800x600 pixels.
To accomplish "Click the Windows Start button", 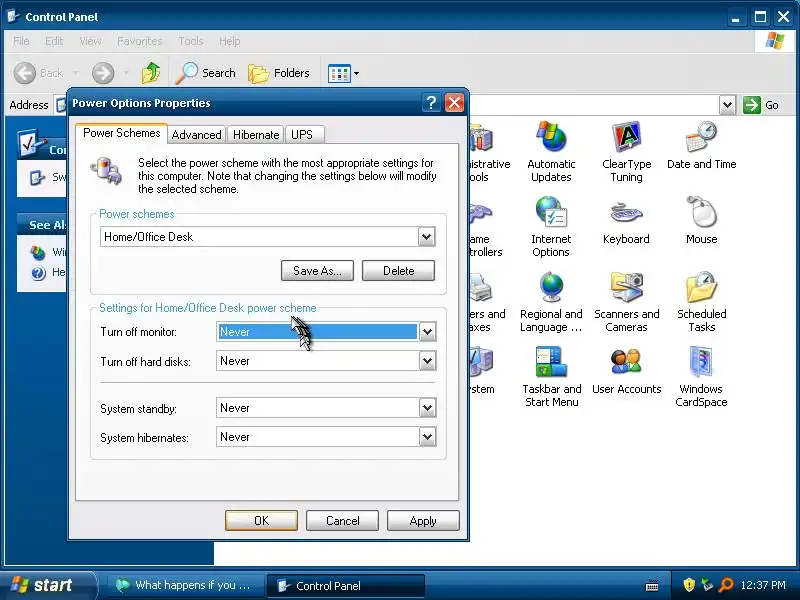I will coord(47,585).
